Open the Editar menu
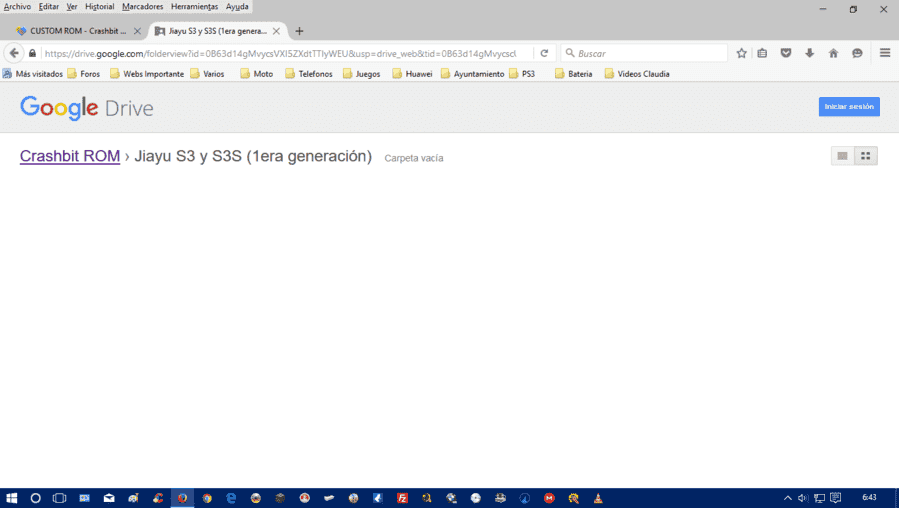 pos(49,6)
